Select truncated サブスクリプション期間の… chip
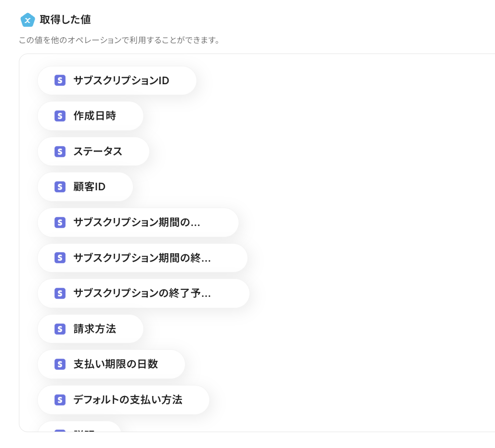495x448 pixels. click(137, 223)
